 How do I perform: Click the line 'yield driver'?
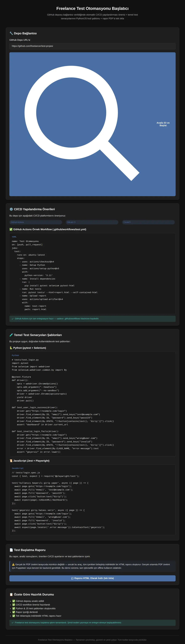[24, 397]
